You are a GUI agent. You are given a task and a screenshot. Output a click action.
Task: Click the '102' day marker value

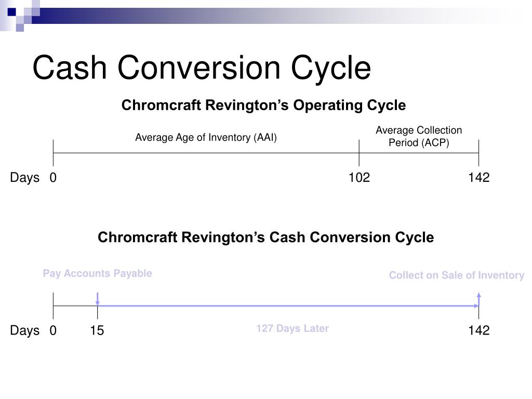[x=359, y=178]
